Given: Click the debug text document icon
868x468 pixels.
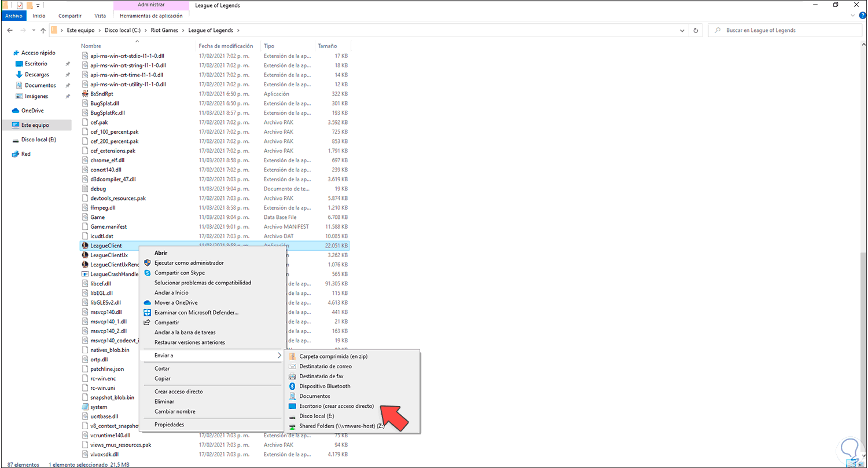Looking at the screenshot, I should click(85, 189).
